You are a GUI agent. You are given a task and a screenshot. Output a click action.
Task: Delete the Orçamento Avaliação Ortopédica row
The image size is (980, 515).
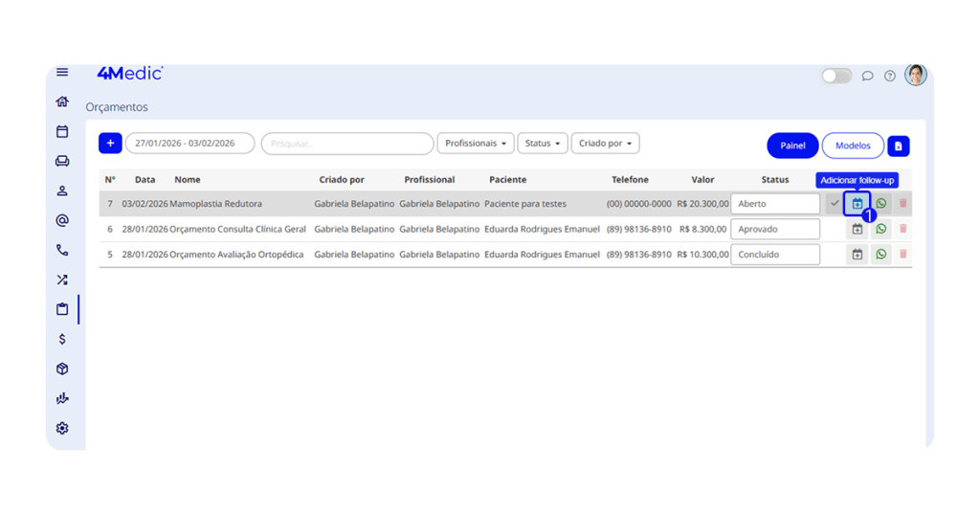click(902, 255)
